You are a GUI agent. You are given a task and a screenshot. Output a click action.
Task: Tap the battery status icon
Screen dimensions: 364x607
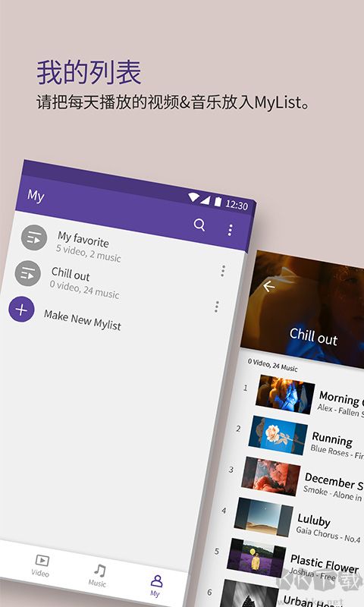pos(218,202)
